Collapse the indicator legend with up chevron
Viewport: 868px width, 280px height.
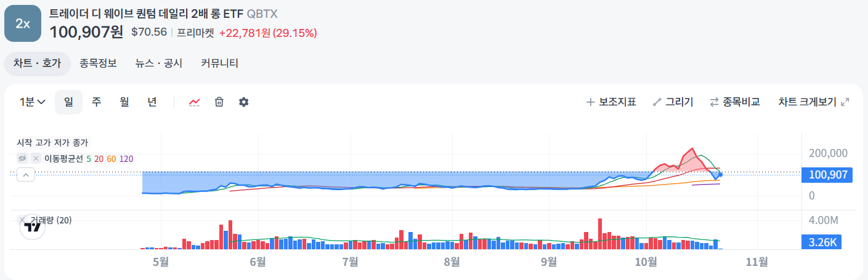point(26,175)
